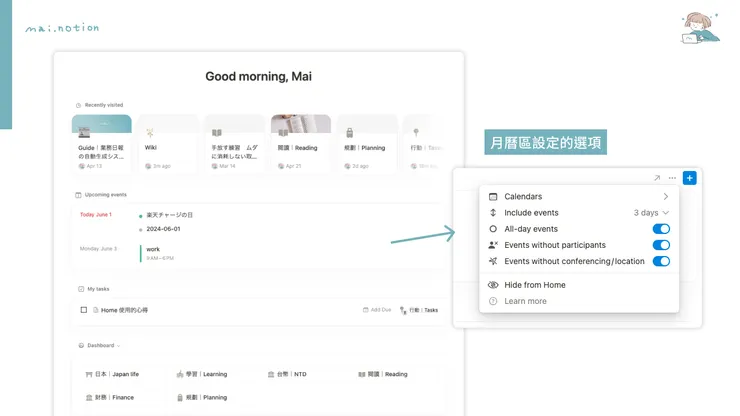Click the Include events menu row
Viewport: 740px width, 416px height.
579,213
